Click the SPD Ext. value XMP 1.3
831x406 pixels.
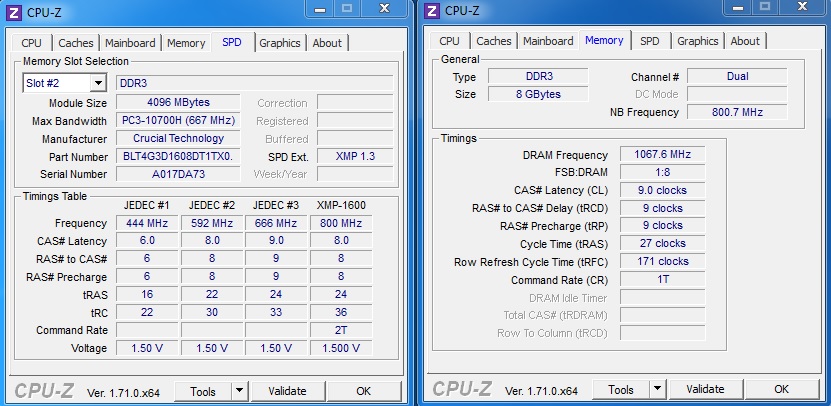tap(355, 156)
